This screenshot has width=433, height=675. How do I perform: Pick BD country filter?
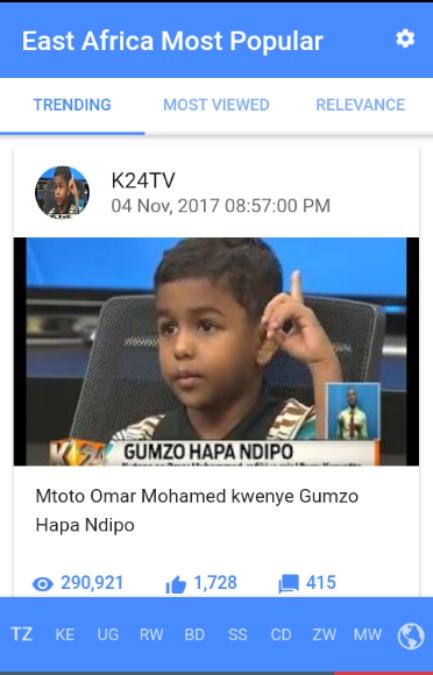coord(195,635)
